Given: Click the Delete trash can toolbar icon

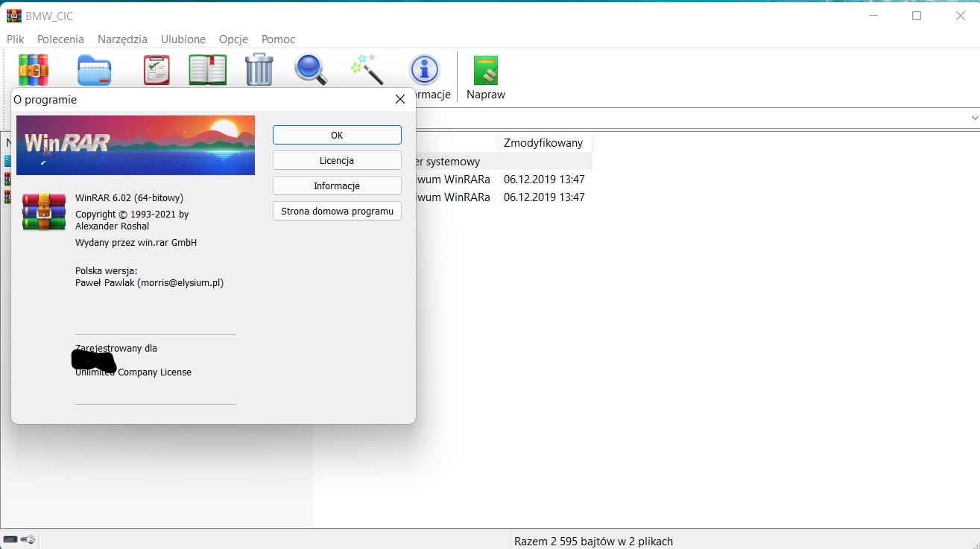Looking at the screenshot, I should [x=259, y=70].
